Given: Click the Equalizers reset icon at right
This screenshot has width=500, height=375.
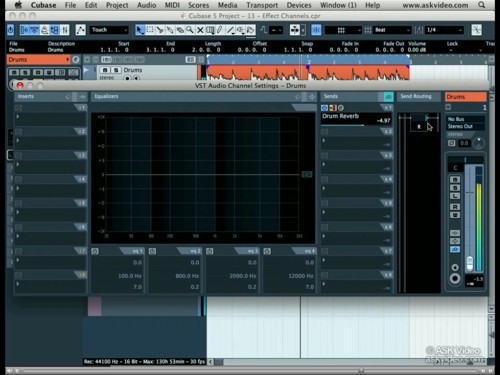Looking at the screenshot, I should pos(312,97).
